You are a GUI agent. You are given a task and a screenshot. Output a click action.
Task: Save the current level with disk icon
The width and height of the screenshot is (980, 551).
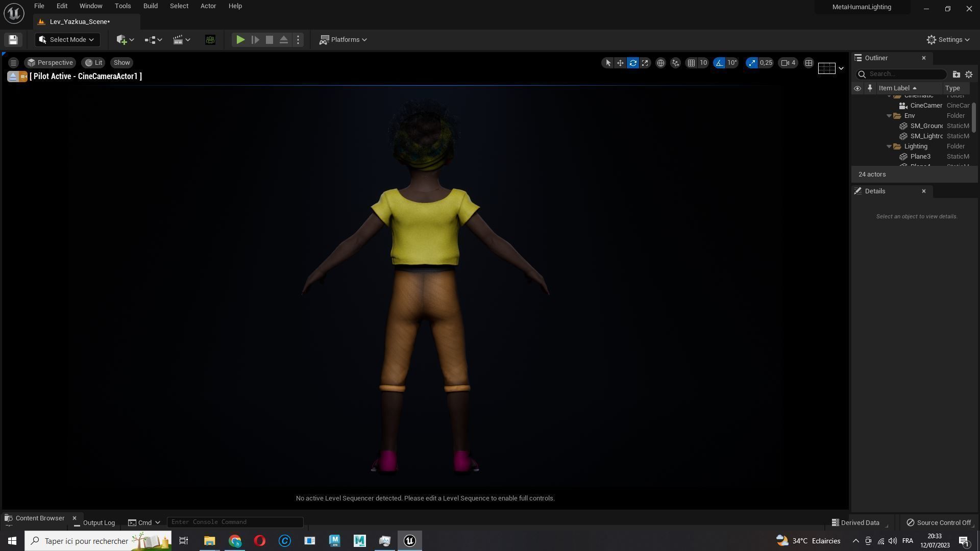point(13,40)
